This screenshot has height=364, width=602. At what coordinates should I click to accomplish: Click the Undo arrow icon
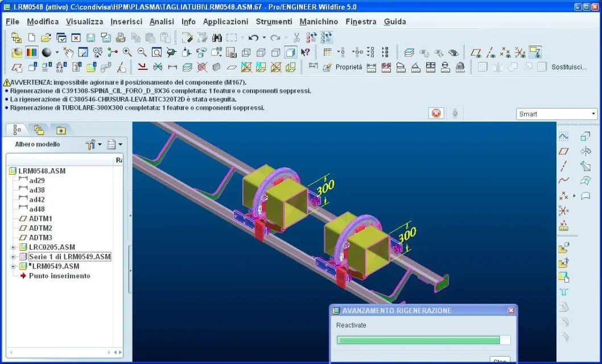tap(253, 38)
